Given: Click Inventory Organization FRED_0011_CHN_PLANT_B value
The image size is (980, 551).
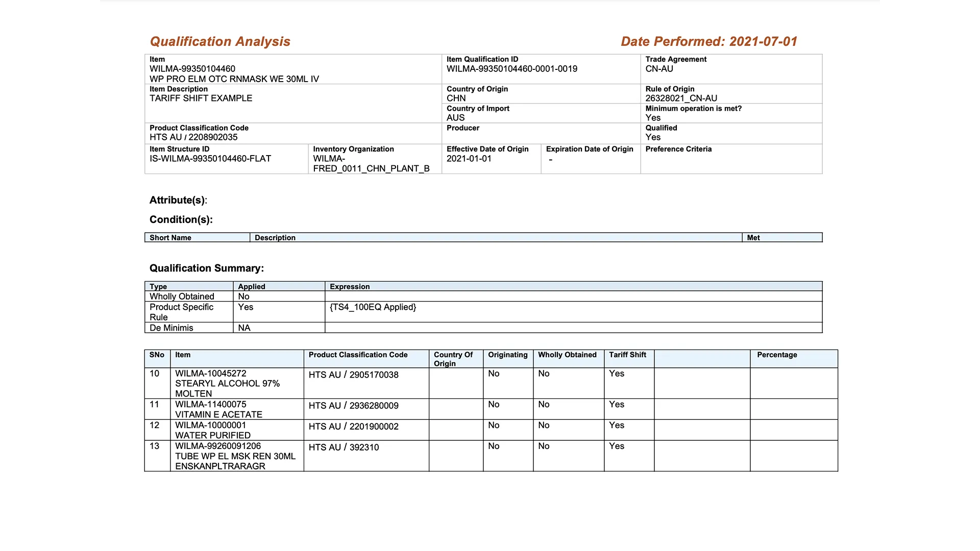Looking at the screenshot, I should 371,168.
